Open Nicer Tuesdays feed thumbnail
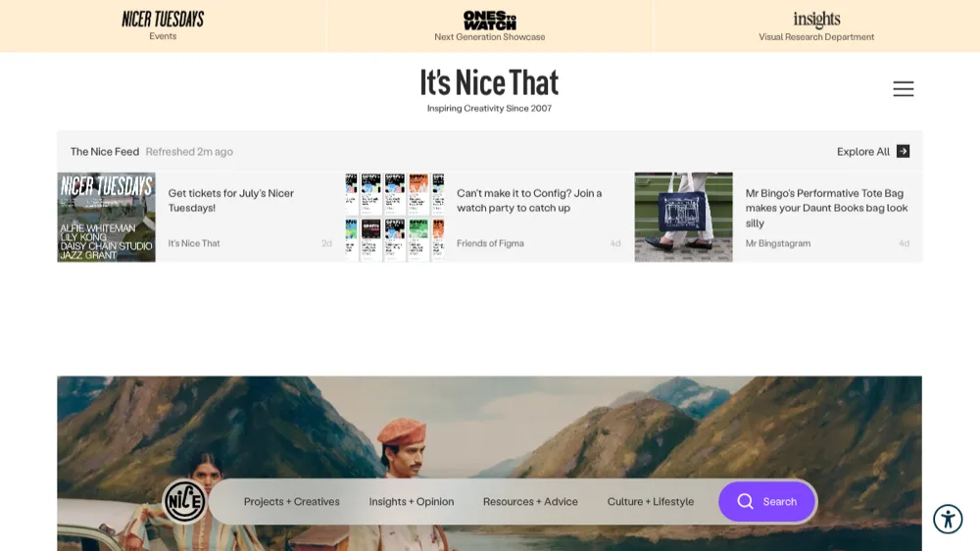 pyautogui.click(x=106, y=217)
